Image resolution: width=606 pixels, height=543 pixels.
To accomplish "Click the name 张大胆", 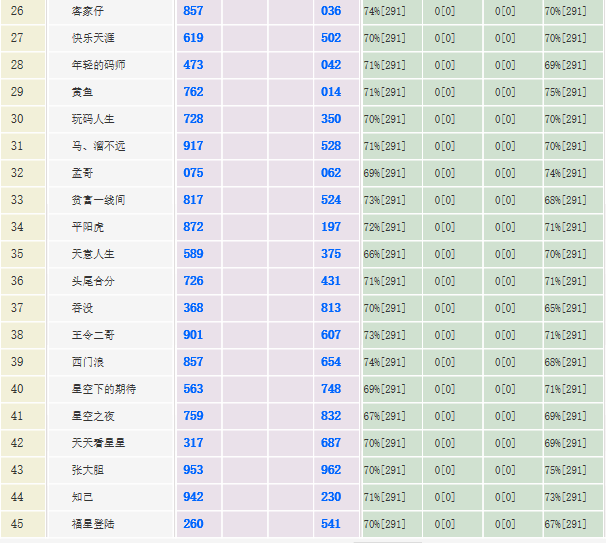I will [x=87, y=470].
